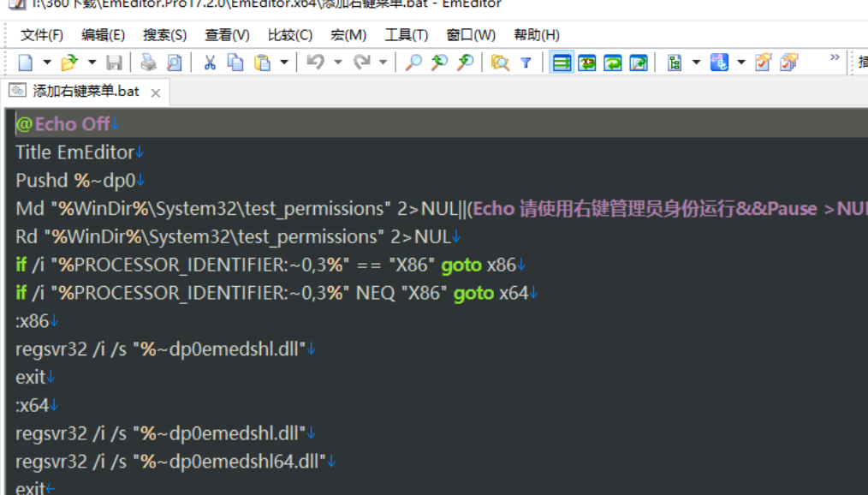Expand the blue tools dropdown arrow
Screen dimensions: 868x495
click(x=741, y=63)
